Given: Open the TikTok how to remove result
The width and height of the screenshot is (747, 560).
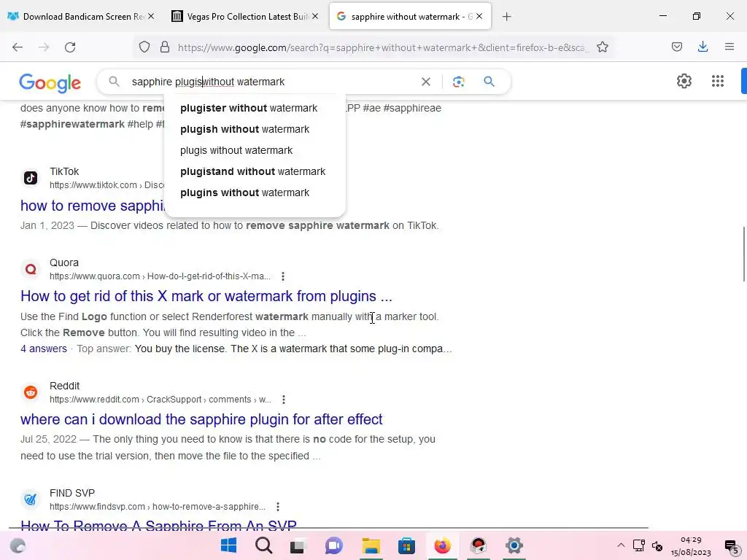Looking at the screenshot, I should coord(92,206).
